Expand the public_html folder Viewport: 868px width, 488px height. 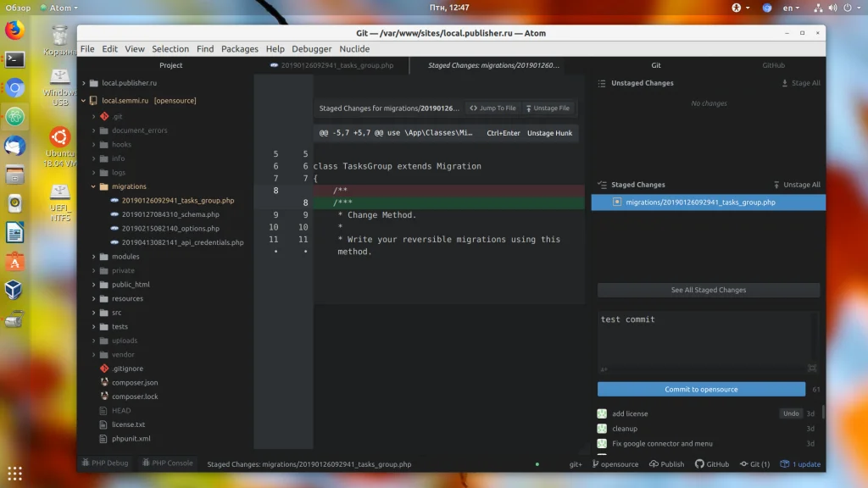[93, 285]
